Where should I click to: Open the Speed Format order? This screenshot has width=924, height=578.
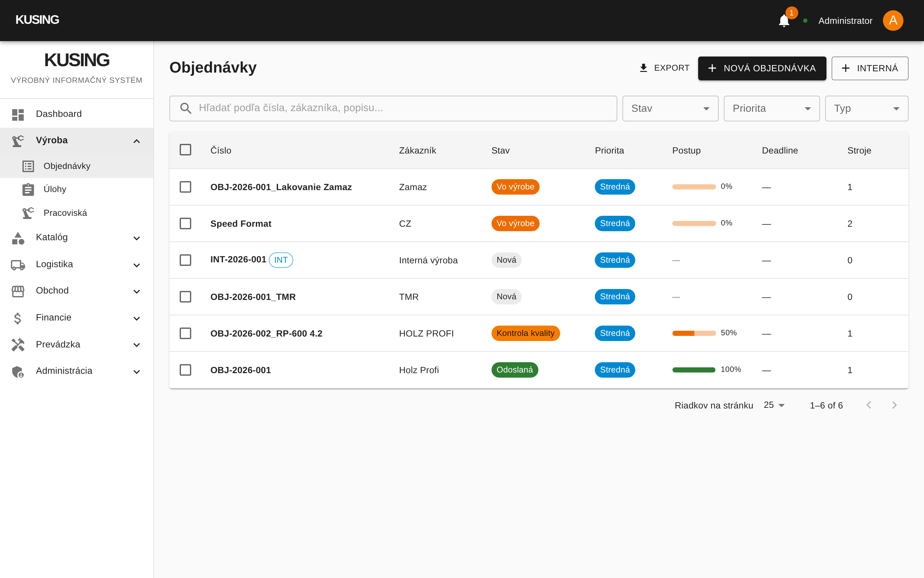(x=241, y=224)
